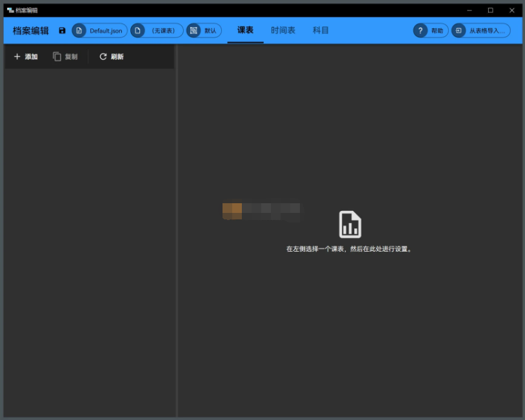Switch to the 时间表 tab
The image size is (525, 420).
pyautogui.click(x=282, y=30)
